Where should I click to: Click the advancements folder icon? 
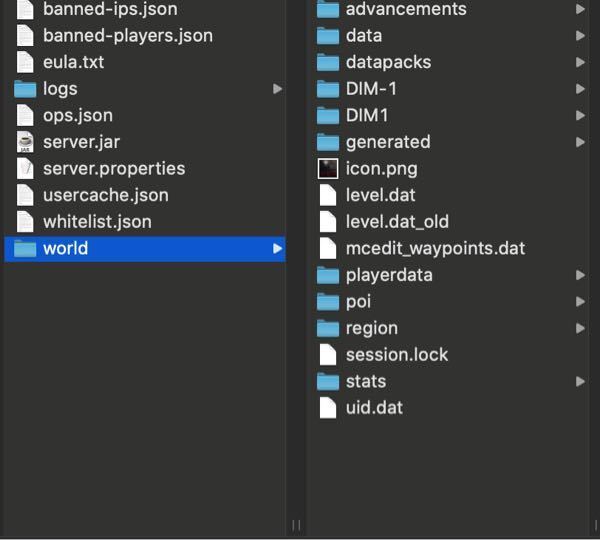328,9
